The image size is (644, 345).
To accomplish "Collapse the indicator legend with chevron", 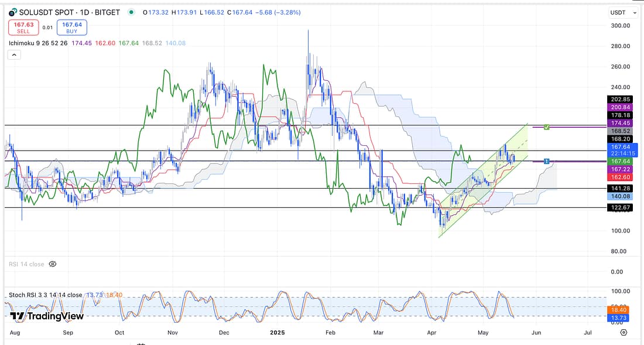I will [14, 54].
